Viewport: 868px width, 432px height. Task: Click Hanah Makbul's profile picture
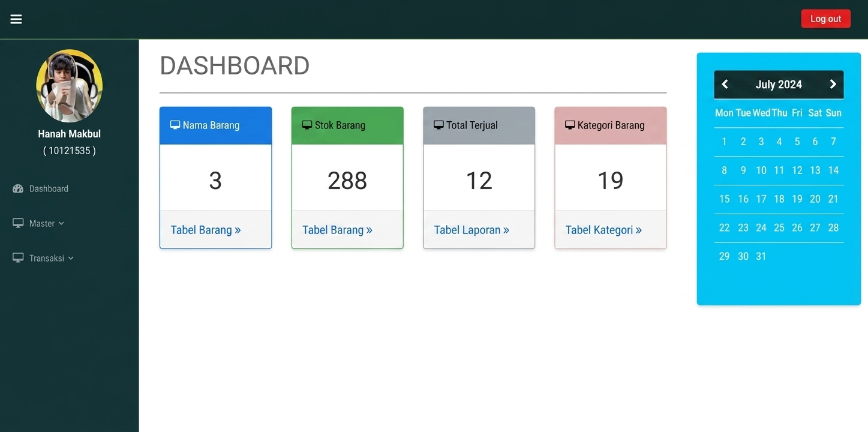pyautogui.click(x=70, y=86)
